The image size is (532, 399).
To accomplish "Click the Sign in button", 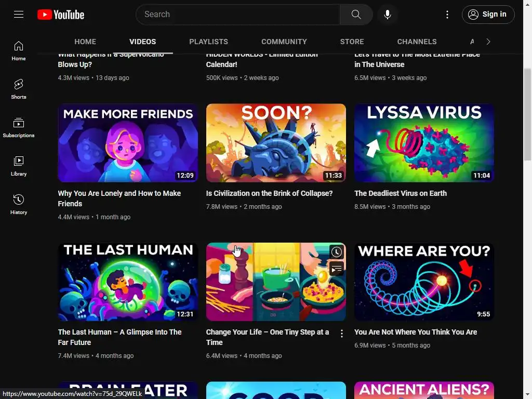I will pos(488,14).
